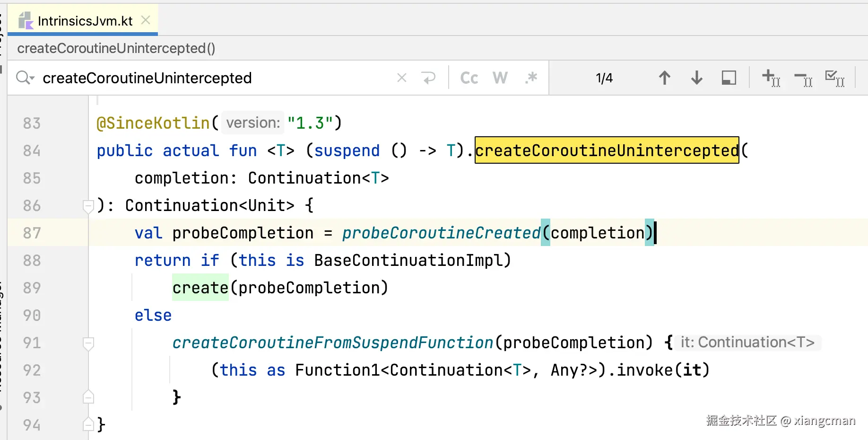
Task: Open search history magnifier dropdown
Action: 25,78
